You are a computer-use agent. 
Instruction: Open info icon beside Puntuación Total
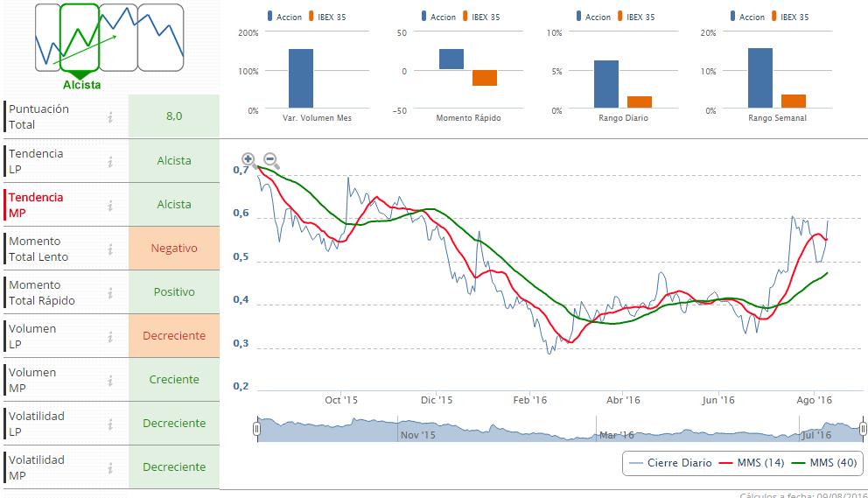click(110, 117)
